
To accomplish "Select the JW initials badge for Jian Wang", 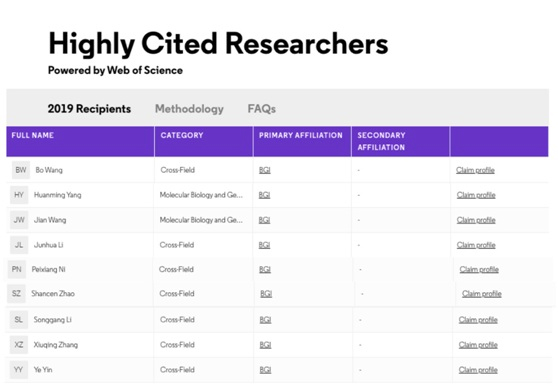I will [x=19, y=220].
